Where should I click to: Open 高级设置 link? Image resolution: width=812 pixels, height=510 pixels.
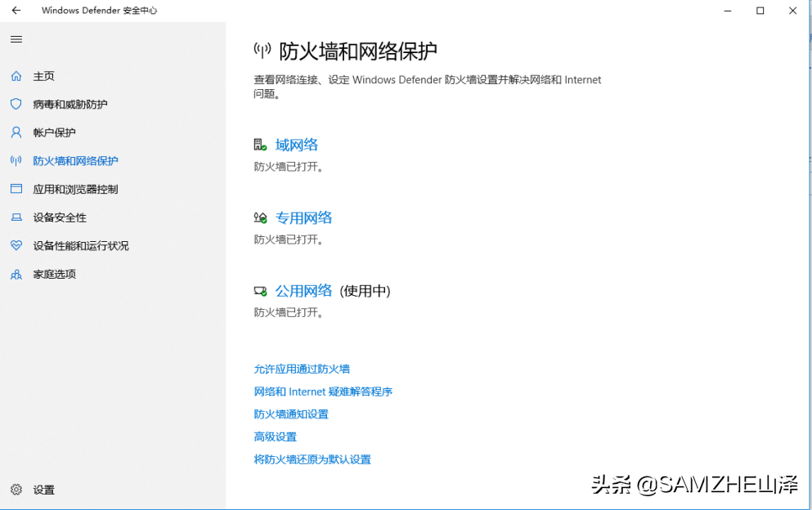coord(275,437)
